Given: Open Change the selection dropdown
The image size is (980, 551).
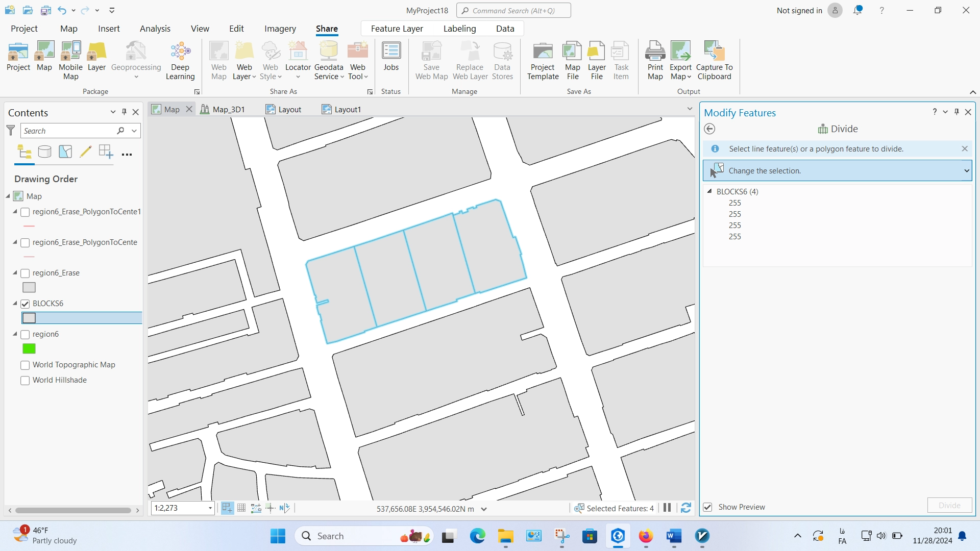Looking at the screenshot, I should pos(967,170).
